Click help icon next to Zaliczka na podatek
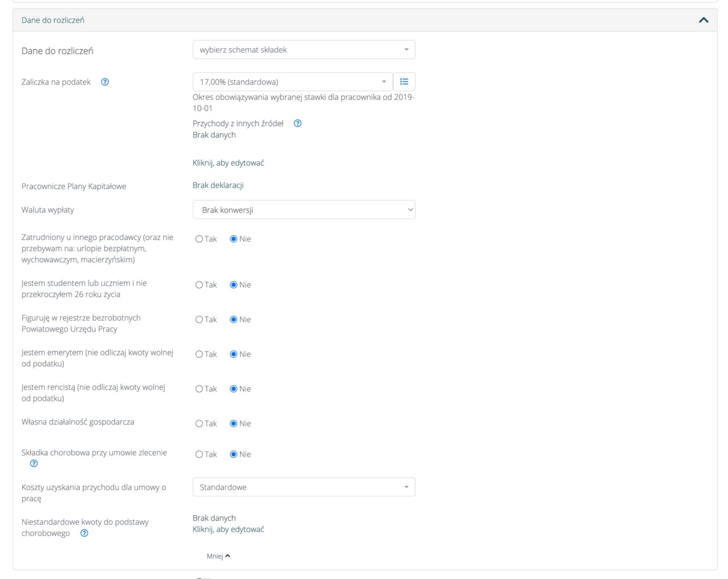This screenshot has height=579, width=728. [105, 82]
